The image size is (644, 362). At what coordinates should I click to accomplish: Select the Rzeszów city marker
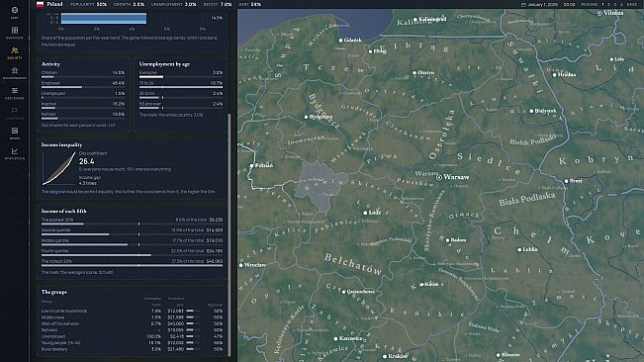[x=498, y=355]
